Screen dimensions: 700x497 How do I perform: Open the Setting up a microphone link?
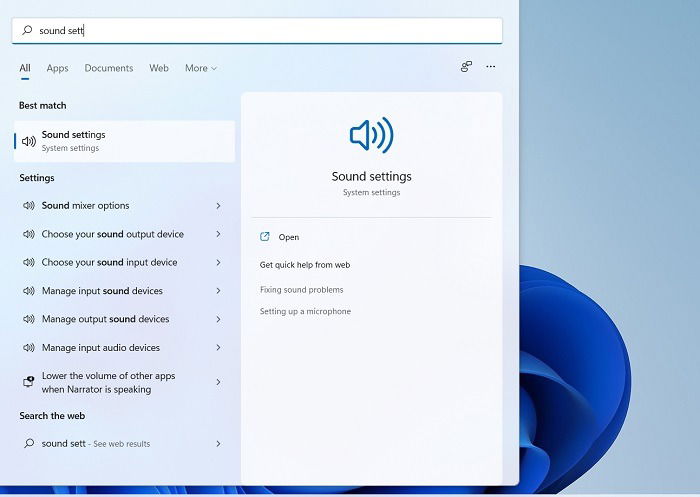click(x=305, y=311)
